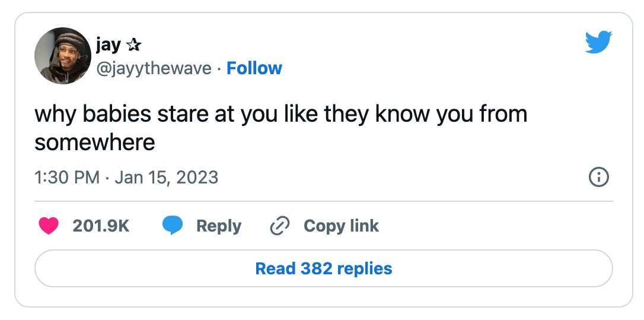644x320 pixels.
Task: Open the Jan 15, 2023 date link
Action: pyautogui.click(x=167, y=178)
